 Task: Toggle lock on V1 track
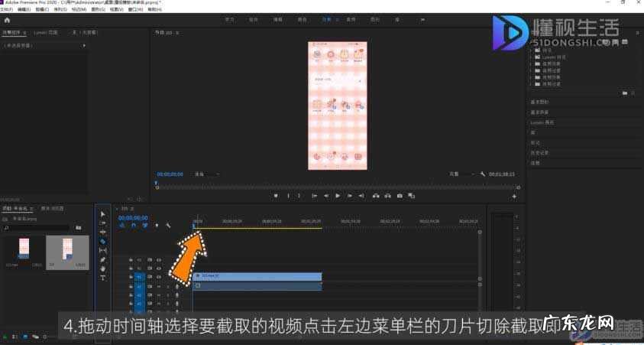point(131,277)
